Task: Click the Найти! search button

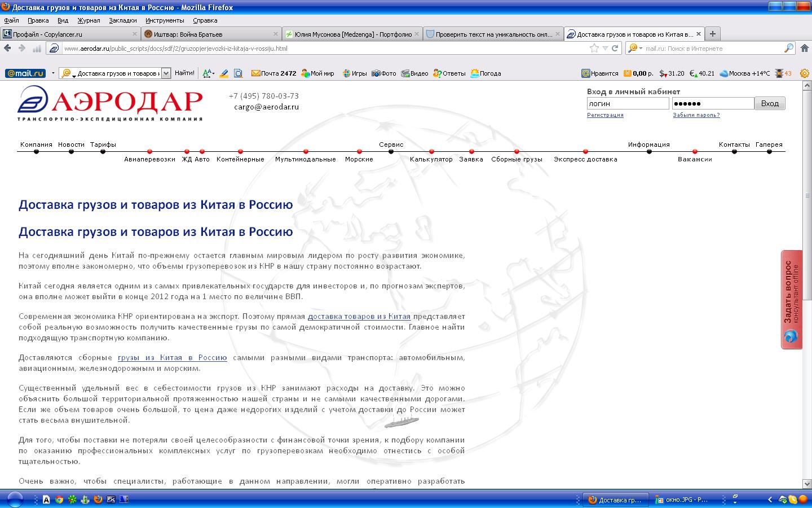Action: point(184,73)
